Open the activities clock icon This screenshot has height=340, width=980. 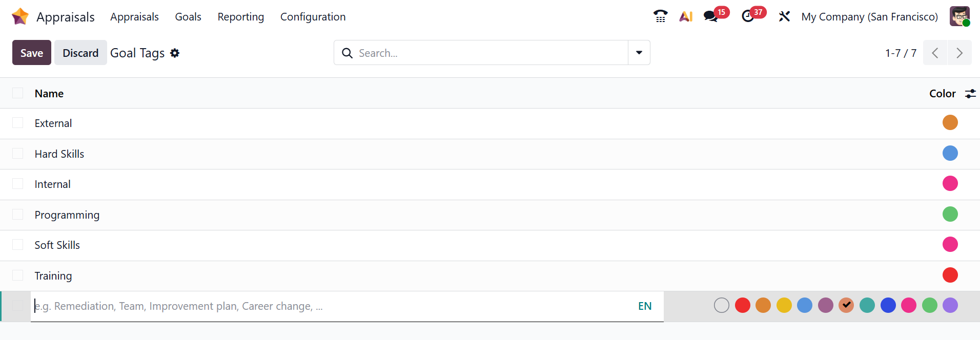[748, 16]
